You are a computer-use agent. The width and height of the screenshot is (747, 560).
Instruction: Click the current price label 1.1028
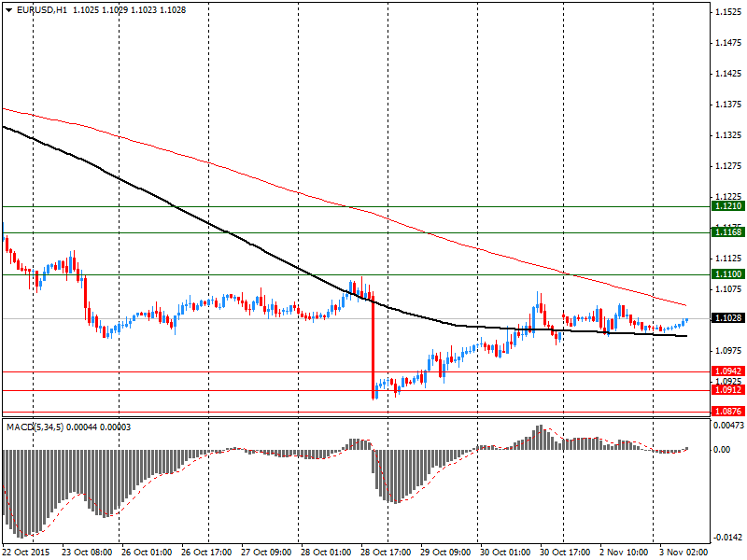(x=728, y=318)
